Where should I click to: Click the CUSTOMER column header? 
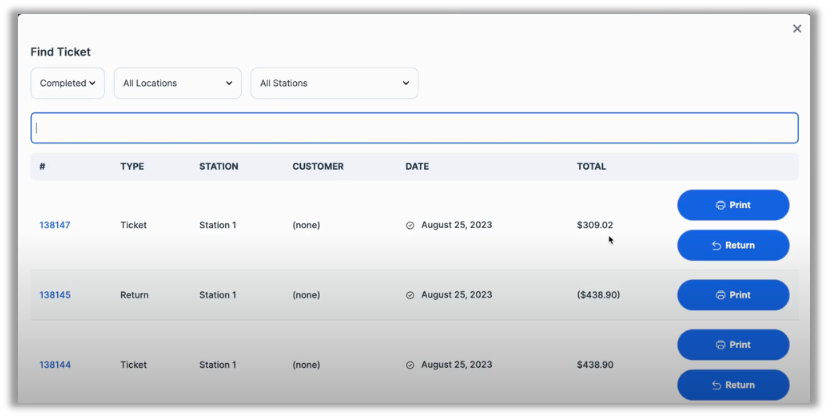(318, 166)
